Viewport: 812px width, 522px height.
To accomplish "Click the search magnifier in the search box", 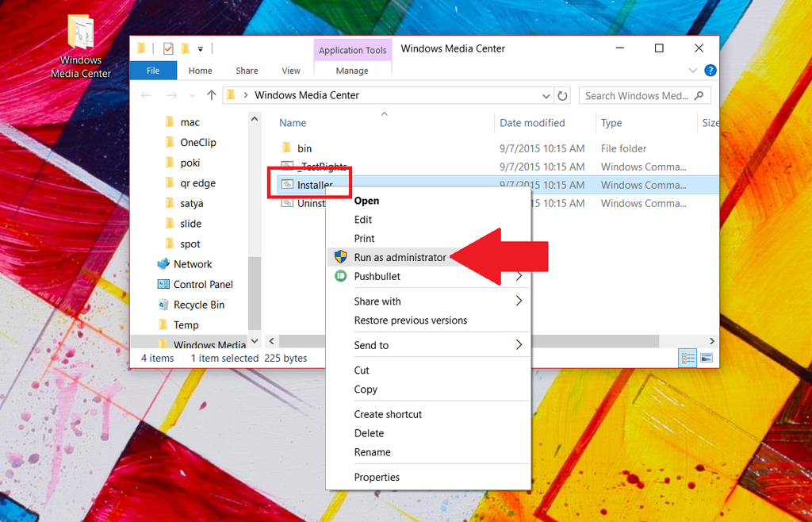I will [699, 95].
